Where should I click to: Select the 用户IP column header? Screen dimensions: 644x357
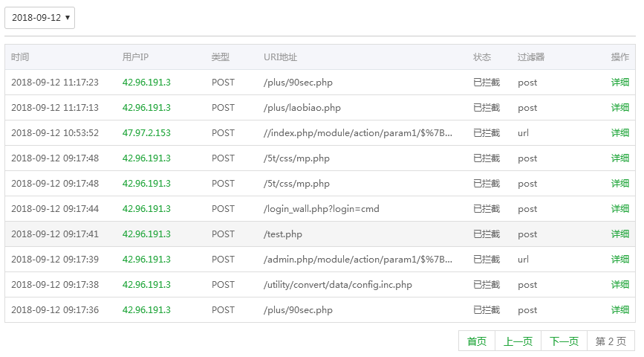click(135, 57)
